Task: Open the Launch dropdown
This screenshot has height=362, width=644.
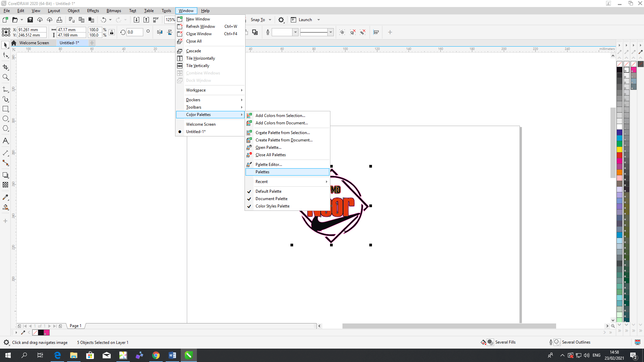Action: (x=319, y=20)
